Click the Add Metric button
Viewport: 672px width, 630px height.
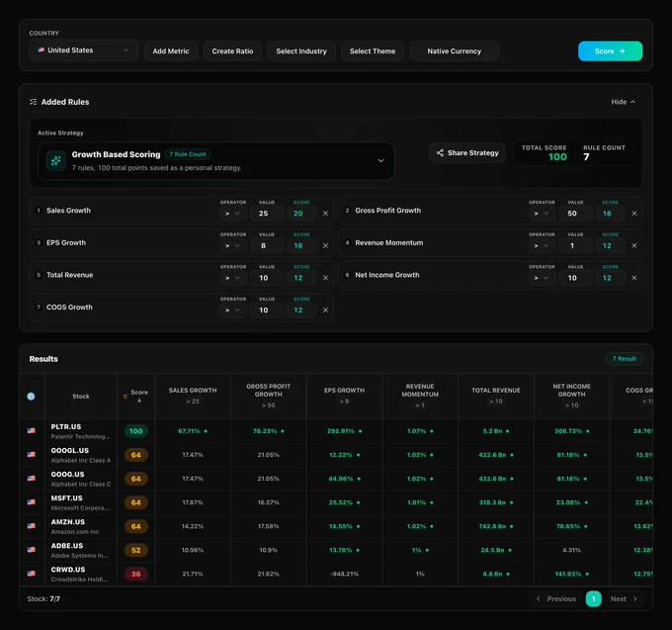(x=171, y=51)
